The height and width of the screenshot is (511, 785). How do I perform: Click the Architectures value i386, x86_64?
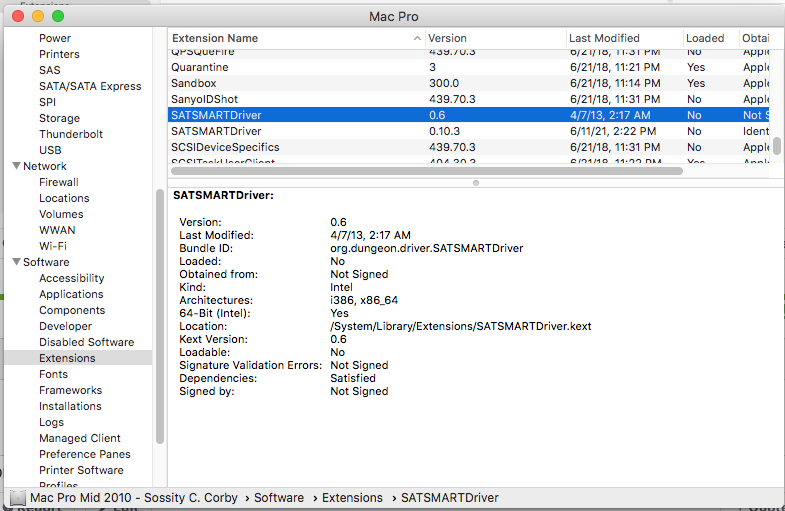(x=364, y=300)
